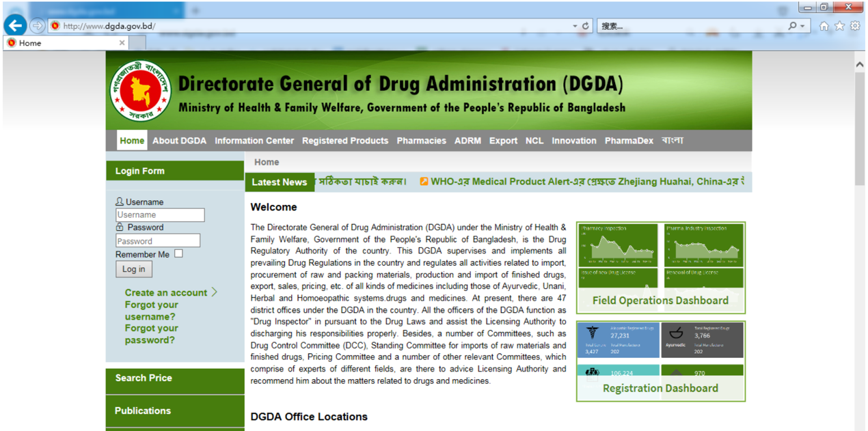Click the favorites star icon
The image size is (868, 431).
839,26
